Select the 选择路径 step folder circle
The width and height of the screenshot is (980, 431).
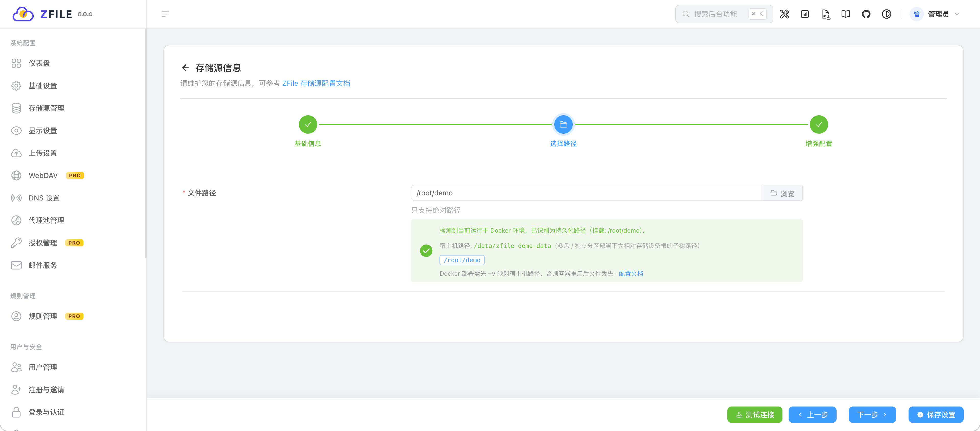(563, 124)
